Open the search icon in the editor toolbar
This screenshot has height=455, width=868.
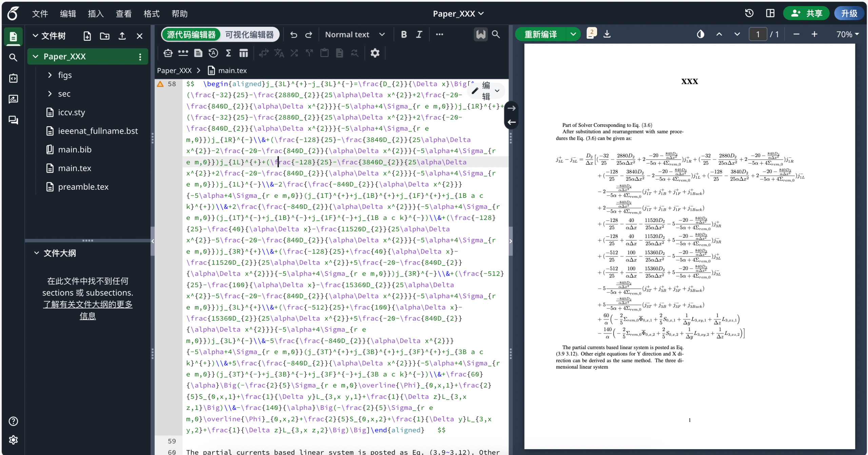(496, 34)
